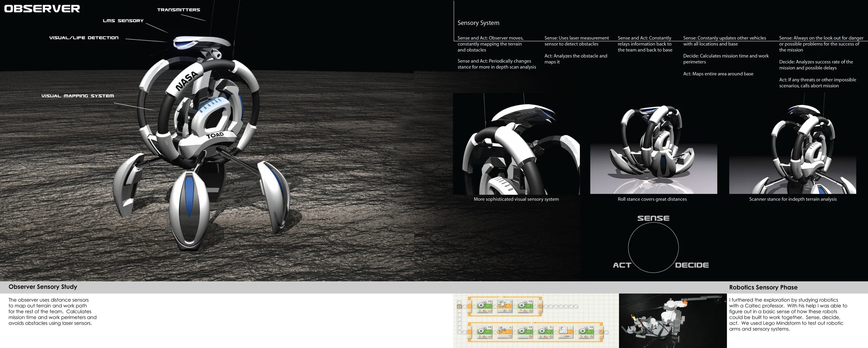Click "Sense and Act: Constantly" text

644,38
